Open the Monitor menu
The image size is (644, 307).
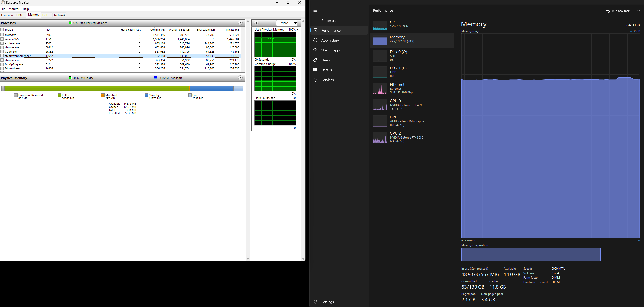14,9
